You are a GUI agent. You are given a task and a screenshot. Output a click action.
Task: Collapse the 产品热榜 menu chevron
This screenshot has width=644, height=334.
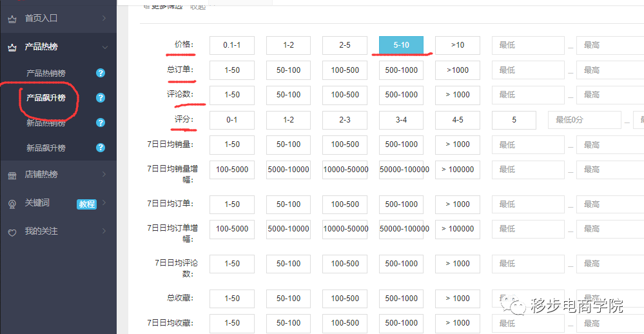tap(105, 47)
